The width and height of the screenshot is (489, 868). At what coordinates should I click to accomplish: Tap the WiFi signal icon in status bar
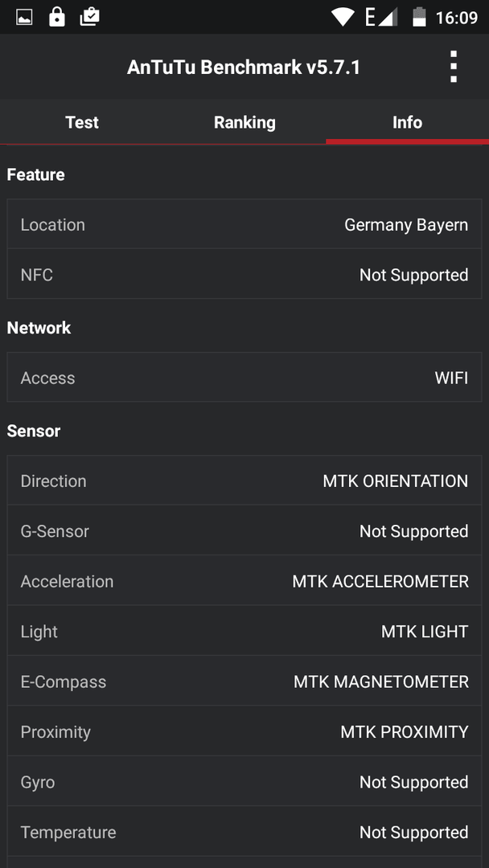pos(343,17)
